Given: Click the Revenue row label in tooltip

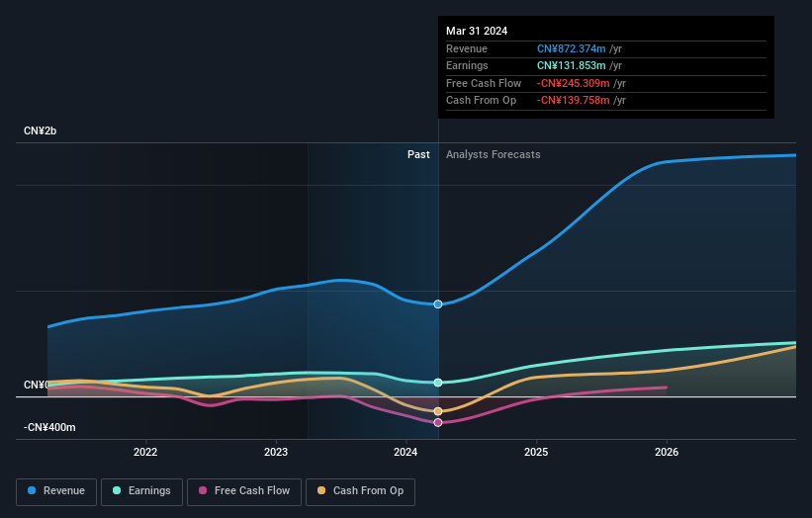Looking at the screenshot, I should coord(467,48).
